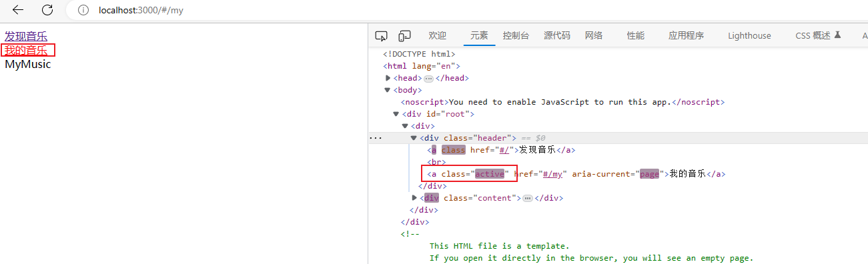Open the CSS 概述 DevTools tab
This screenshot has width=868, height=264.
818,36
